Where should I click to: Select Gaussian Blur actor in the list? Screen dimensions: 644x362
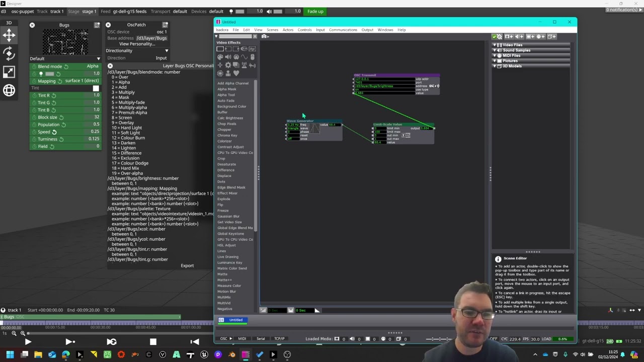point(228,216)
